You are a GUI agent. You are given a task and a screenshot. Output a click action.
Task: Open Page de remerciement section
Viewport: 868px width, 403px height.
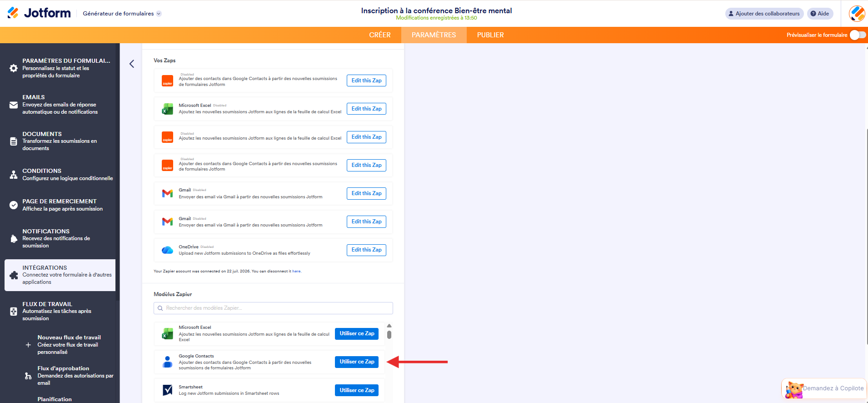coord(60,205)
